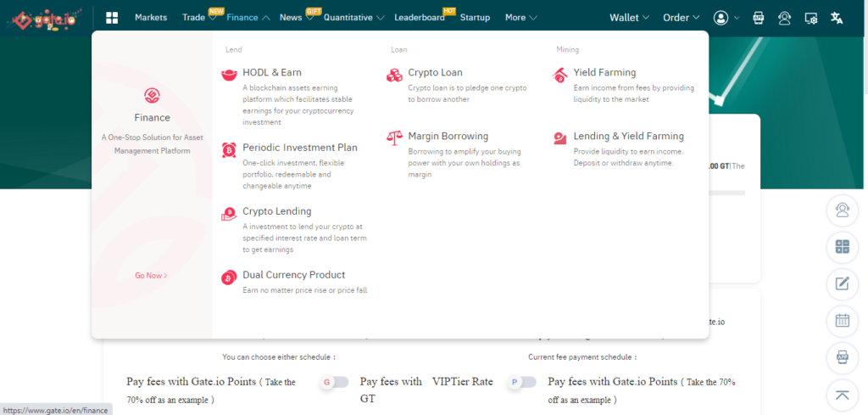Click the Margin Borrowing scales icon
The width and height of the screenshot is (868, 415).
pos(395,138)
